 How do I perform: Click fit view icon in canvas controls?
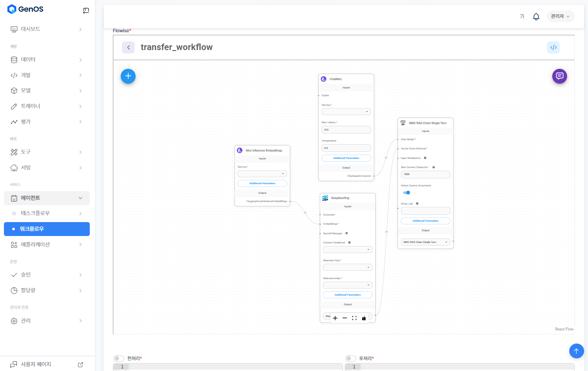click(x=354, y=318)
